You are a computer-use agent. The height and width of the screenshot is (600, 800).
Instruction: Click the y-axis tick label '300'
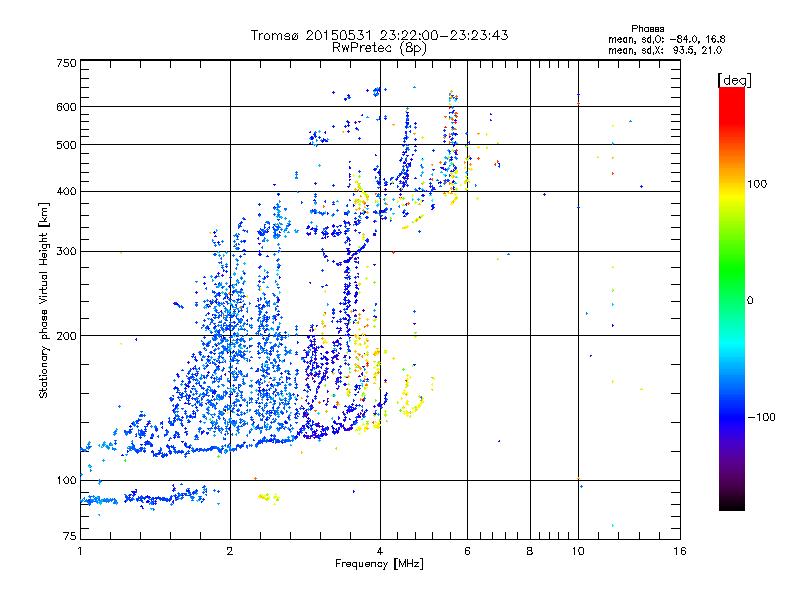(x=67, y=252)
